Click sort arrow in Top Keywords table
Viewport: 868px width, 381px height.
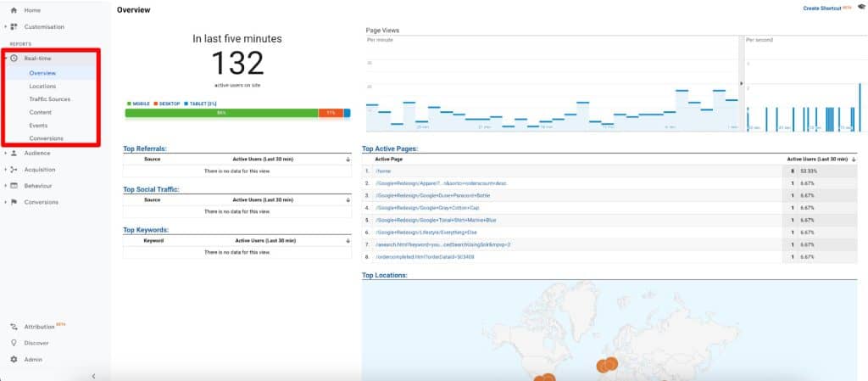click(x=348, y=241)
